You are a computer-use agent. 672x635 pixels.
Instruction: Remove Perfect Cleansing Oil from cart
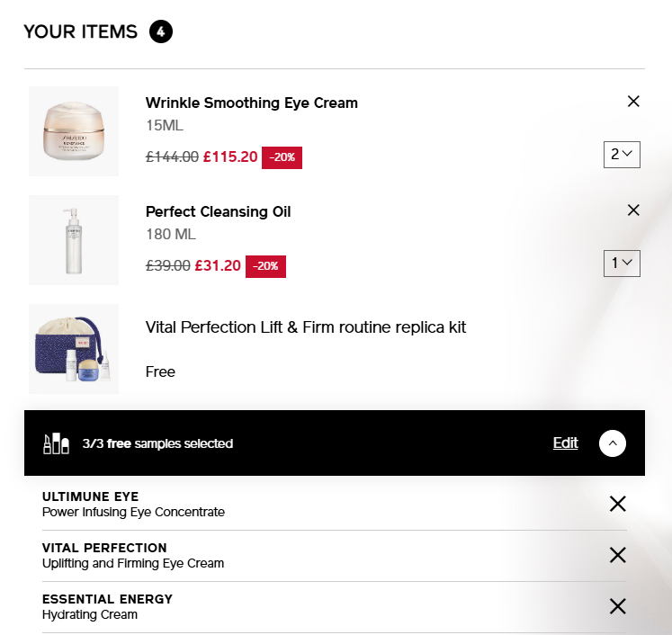pyautogui.click(x=633, y=210)
